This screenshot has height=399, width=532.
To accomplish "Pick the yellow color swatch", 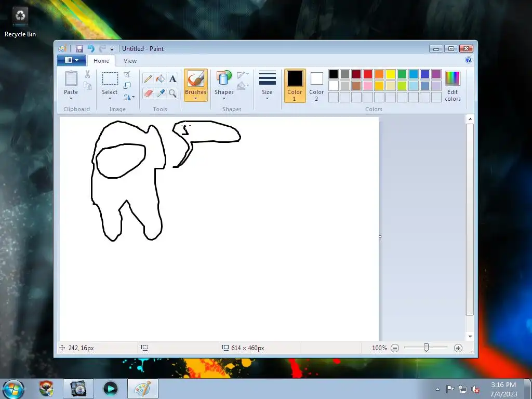I will pos(391,74).
